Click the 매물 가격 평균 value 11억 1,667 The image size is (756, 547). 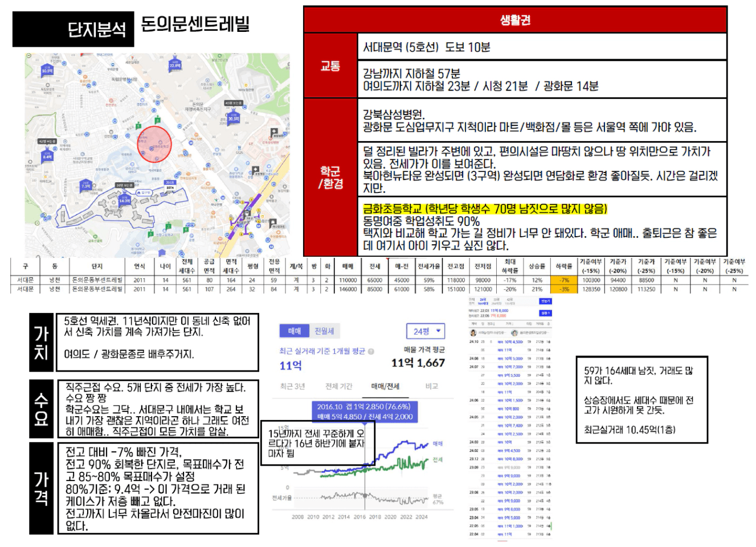tap(418, 363)
